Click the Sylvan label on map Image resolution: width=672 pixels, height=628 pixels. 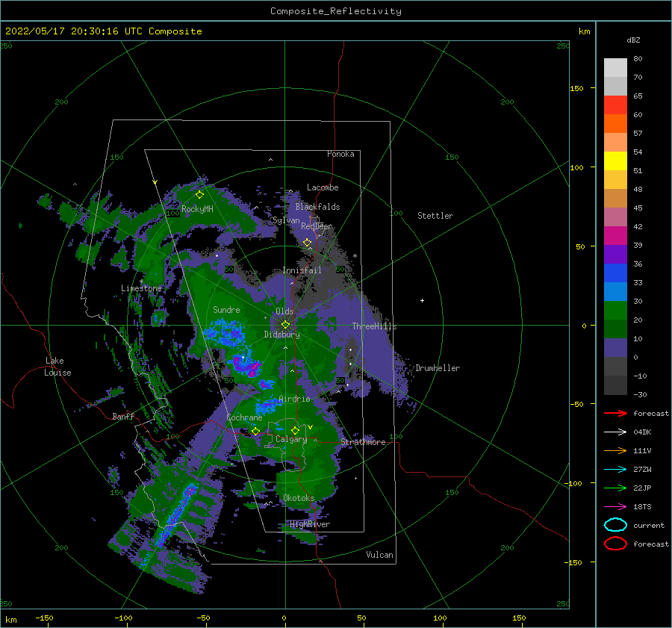click(286, 220)
